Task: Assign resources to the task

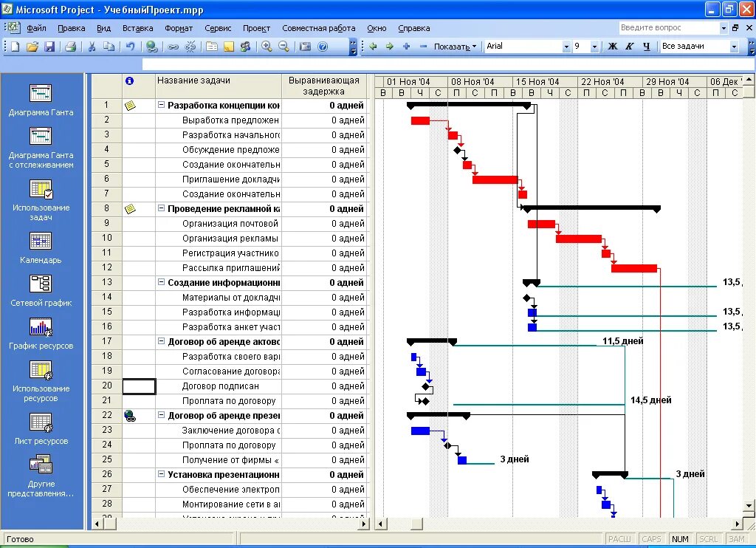Action: pyautogui.click(x=245, y=47)
